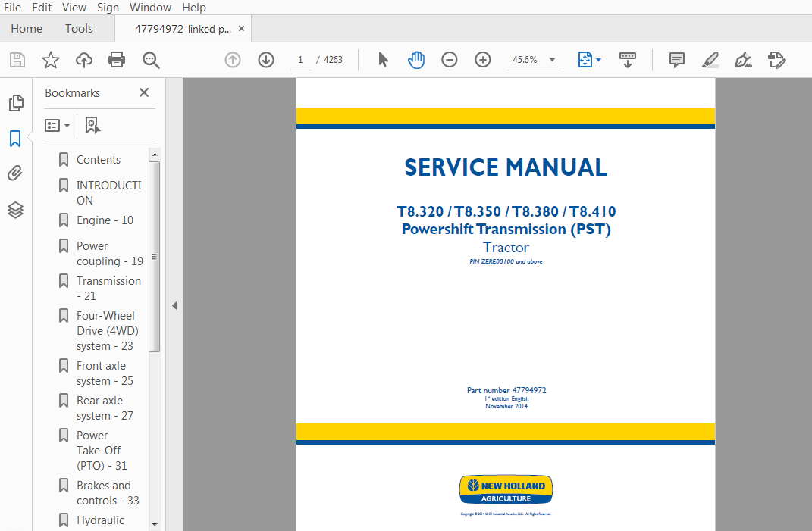The height and width of the screenshot is (531, 812).
Task: Open the attachments paperclip panel
Action: click(15, 173)
